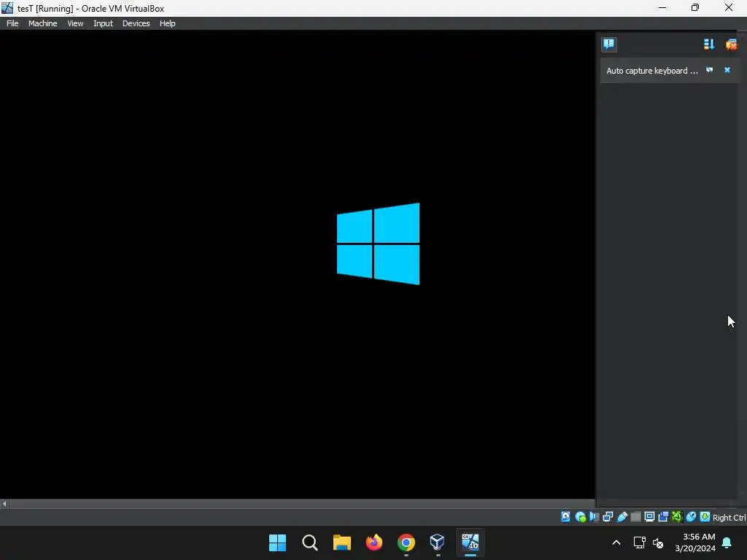747x560 pixels.
Task: Click the green CPU status icon
Action: (x=677, y=517)
